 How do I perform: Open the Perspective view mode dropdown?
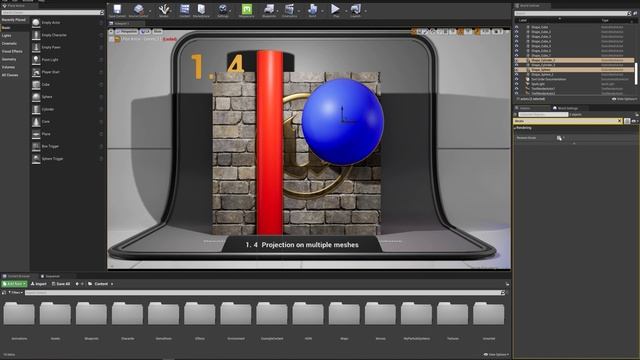point(127,31)
